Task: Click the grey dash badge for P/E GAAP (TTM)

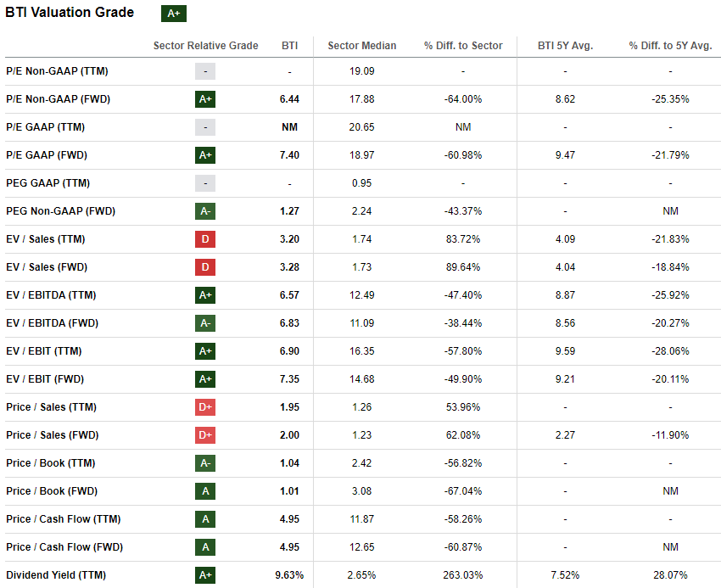Action: pyautogui.click(x=204, y=127)
